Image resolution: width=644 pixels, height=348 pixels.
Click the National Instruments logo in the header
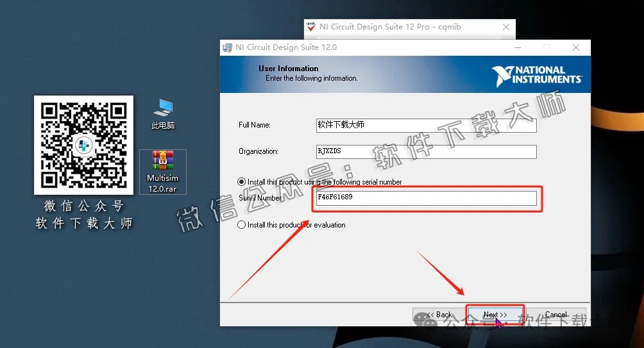537,74
